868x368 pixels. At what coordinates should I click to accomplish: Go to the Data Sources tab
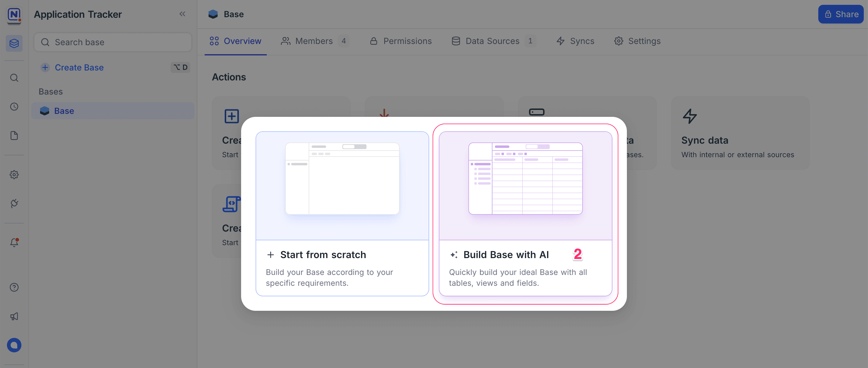pyautogui.click(x=492, y=41)
